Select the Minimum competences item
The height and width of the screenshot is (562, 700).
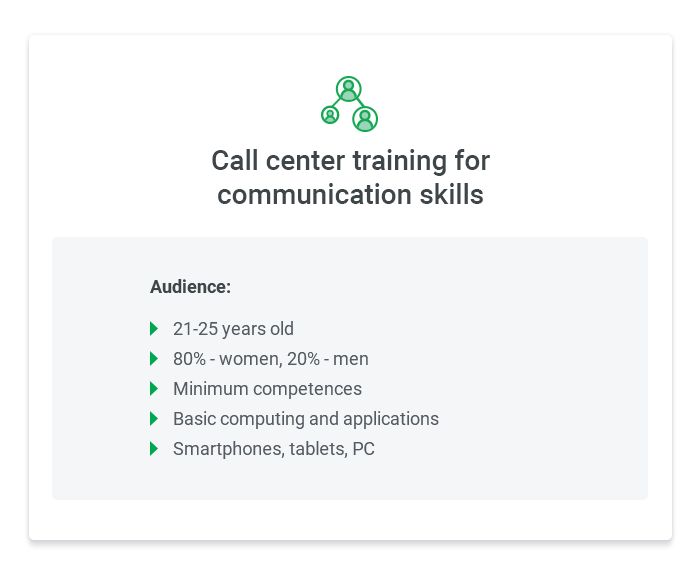click(267, 389)
